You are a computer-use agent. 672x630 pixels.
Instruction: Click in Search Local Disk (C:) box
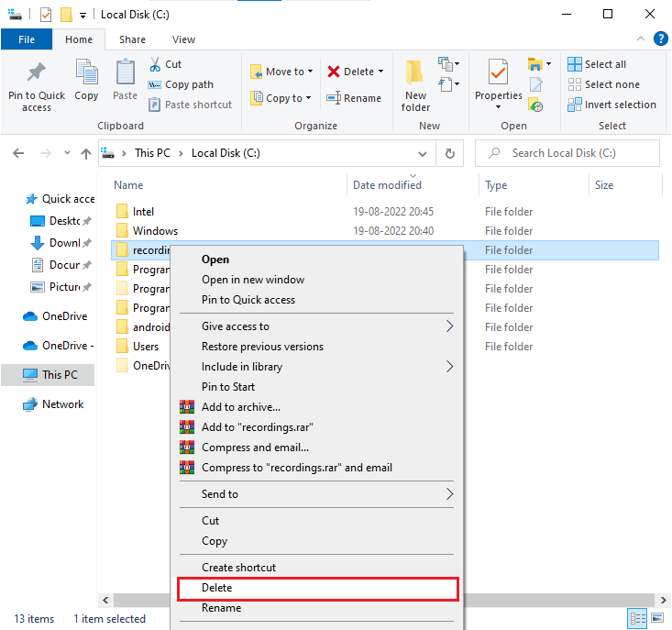[567, 153]
